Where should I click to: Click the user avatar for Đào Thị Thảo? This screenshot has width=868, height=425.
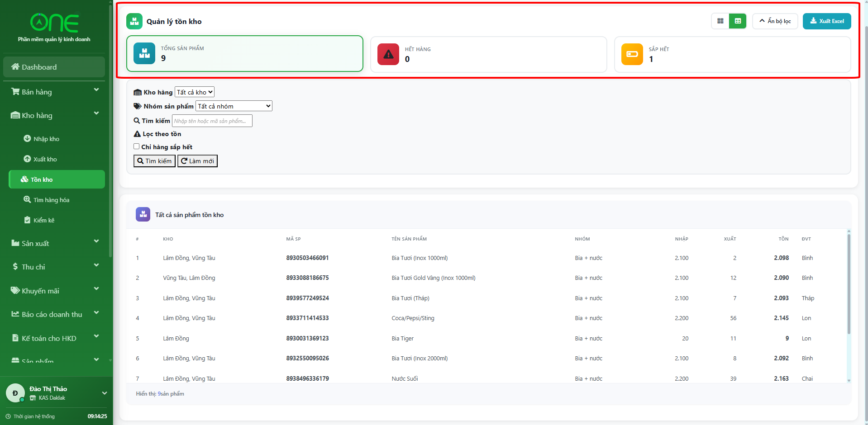coord(15,393)
